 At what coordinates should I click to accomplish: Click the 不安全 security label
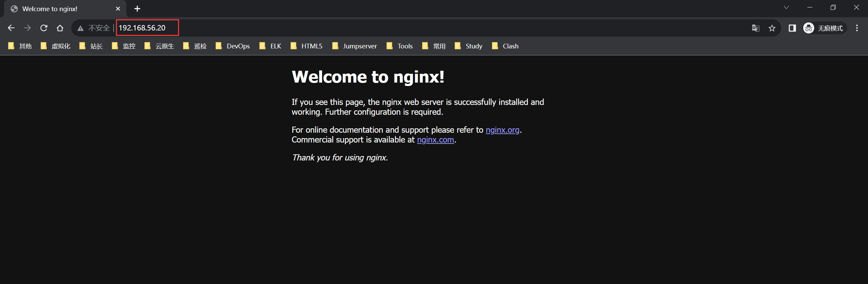[99, 28]
